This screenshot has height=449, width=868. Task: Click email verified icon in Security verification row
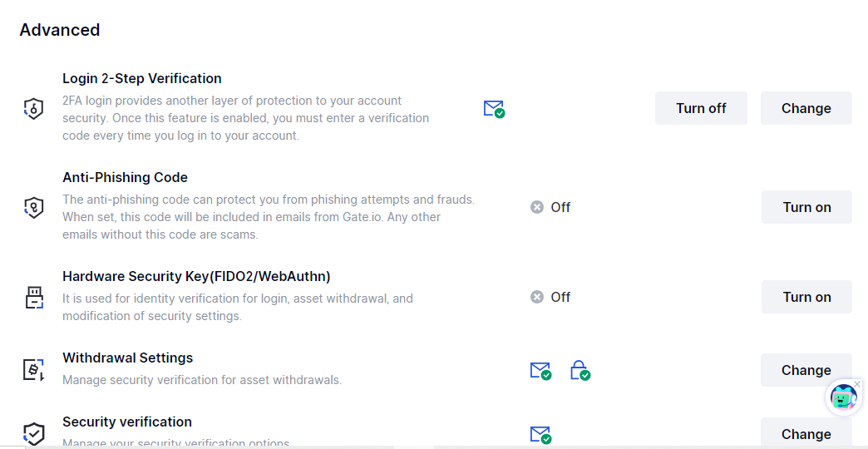[540, 435]
